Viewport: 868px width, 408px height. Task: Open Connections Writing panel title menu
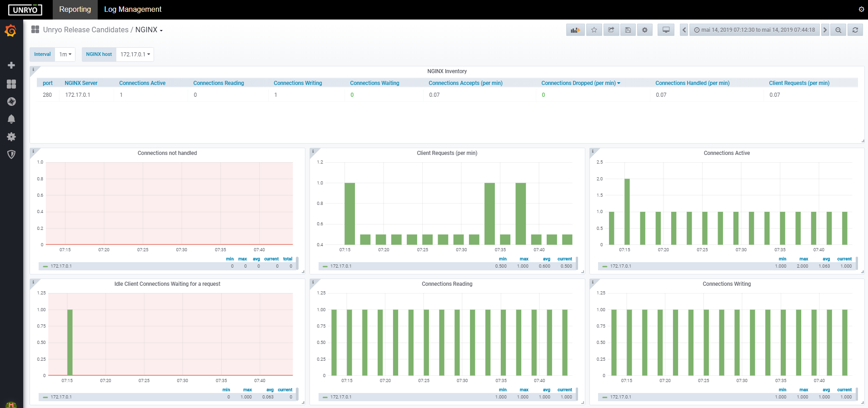click(727, 284)
